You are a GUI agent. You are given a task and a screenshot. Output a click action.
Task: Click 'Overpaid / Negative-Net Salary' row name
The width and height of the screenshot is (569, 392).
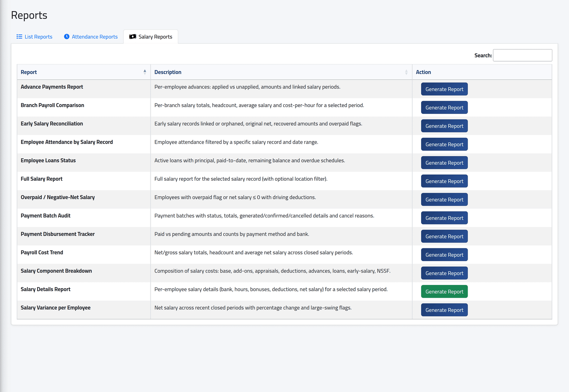58,197
